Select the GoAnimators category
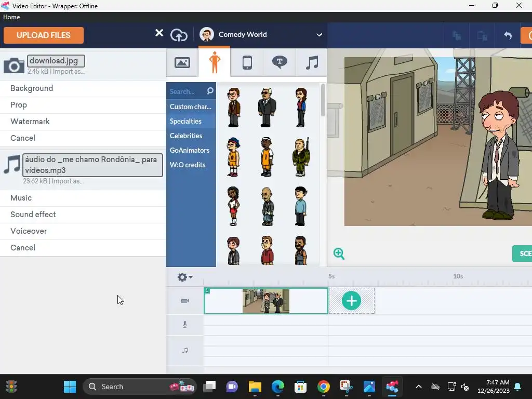This screenshot has height=399, width=532. (x=191, y=150)
